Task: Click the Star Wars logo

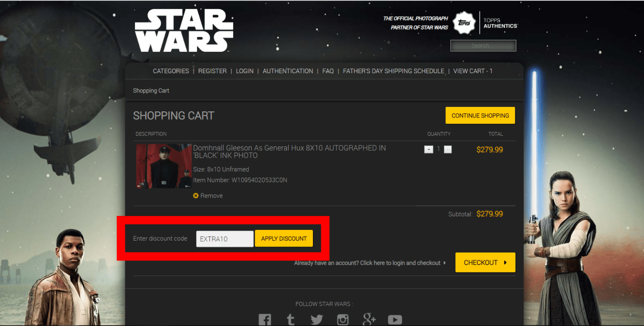Action: click(x=184, y=31)
